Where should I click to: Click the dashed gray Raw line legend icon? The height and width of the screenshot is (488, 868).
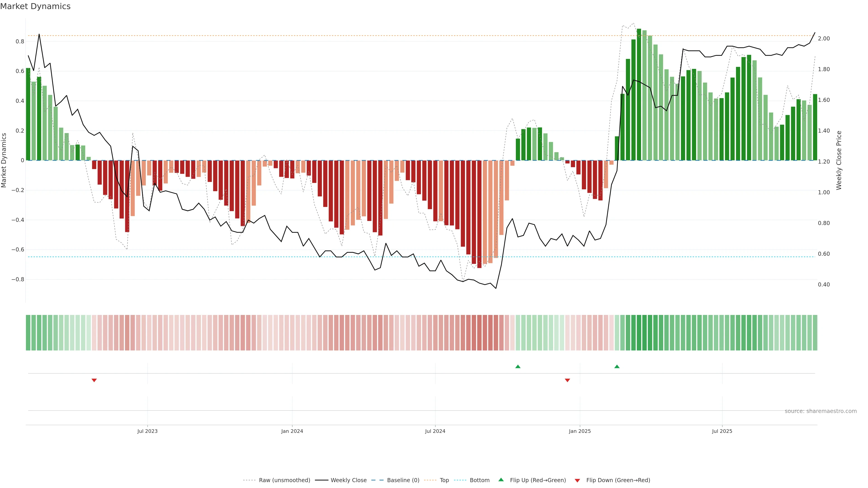[249, 480]
